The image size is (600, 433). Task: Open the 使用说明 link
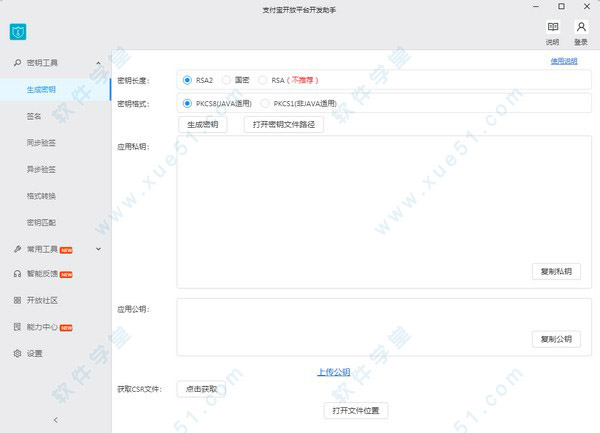point(564,61)
